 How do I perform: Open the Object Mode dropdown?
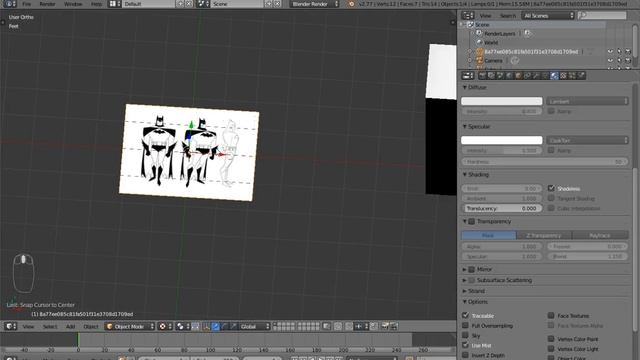coord(130,327)
